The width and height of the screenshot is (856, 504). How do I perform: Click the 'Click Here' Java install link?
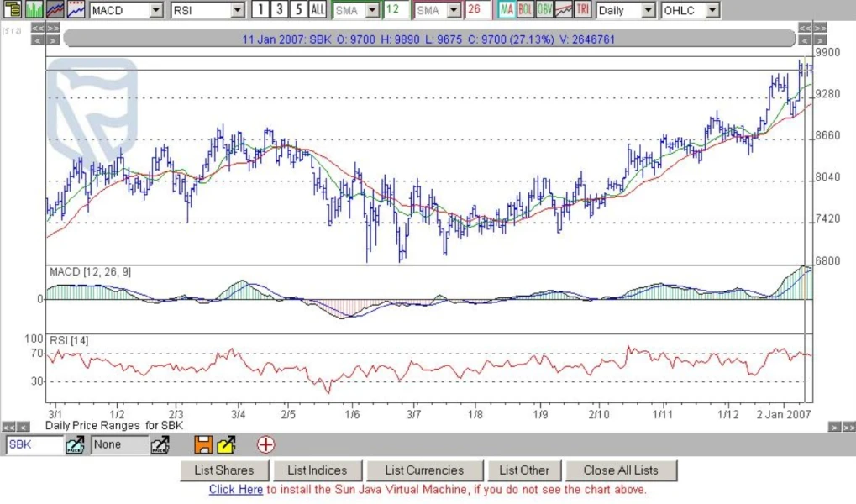(235, 489)
